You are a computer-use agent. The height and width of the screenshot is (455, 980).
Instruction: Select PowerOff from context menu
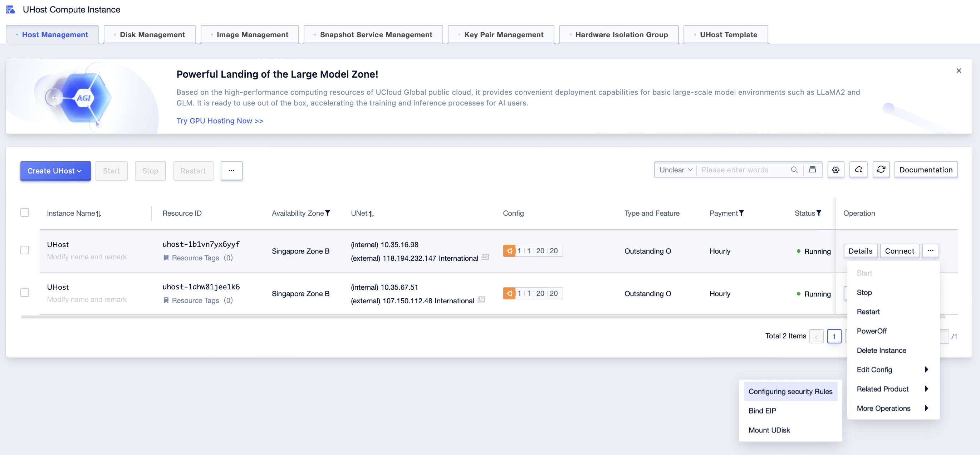[892, 331]
